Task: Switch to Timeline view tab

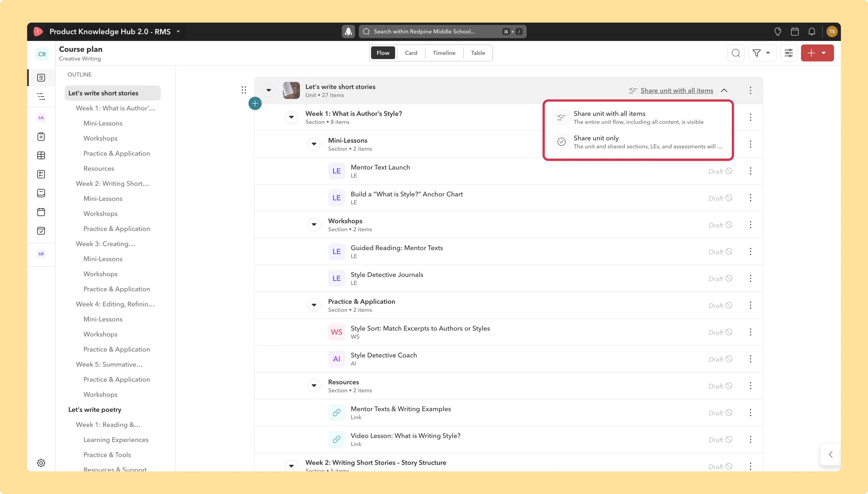Action: [x=444, y=53]
